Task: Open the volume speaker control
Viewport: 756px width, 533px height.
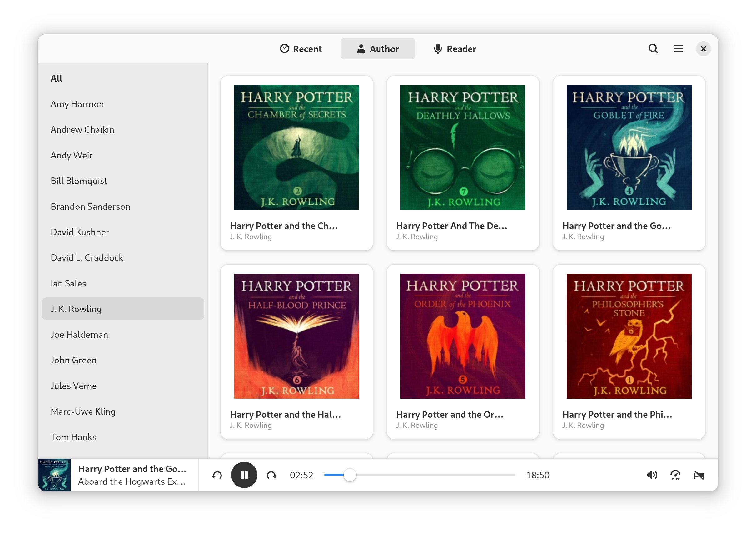Action: [x=652, y=475]
